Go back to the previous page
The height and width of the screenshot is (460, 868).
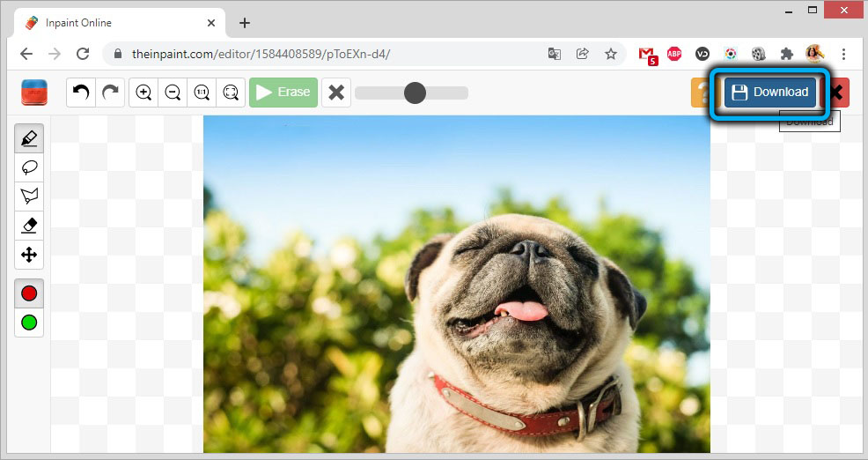tap(26, 54)
